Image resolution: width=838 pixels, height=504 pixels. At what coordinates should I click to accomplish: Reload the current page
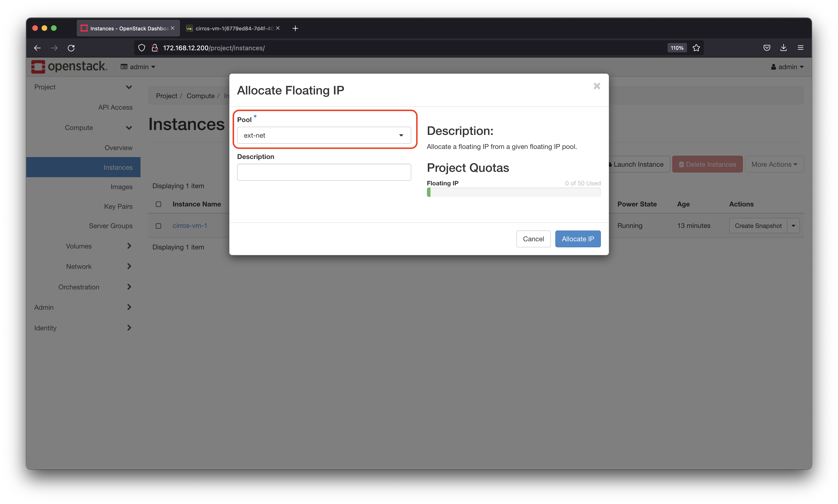pos(71,48)
